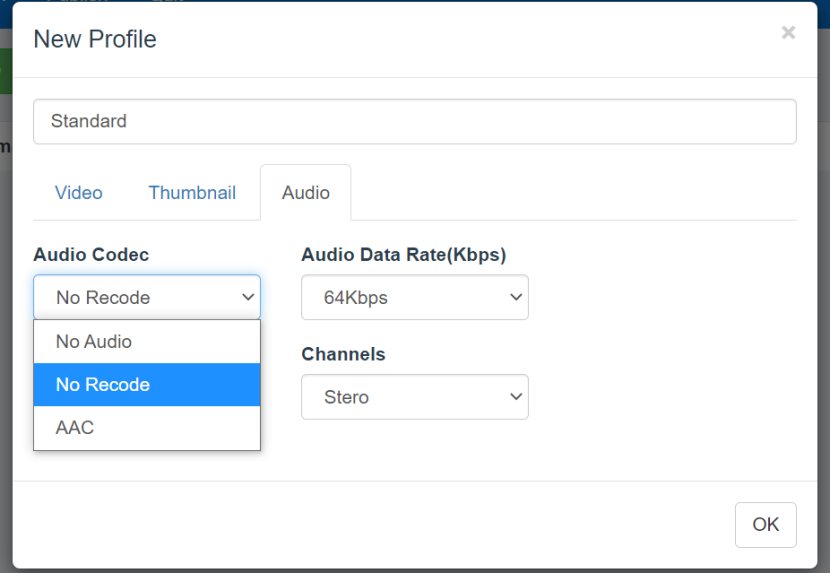Switch to the Video tab
This screenshot has width=830, height=573.
pos(79,193)
